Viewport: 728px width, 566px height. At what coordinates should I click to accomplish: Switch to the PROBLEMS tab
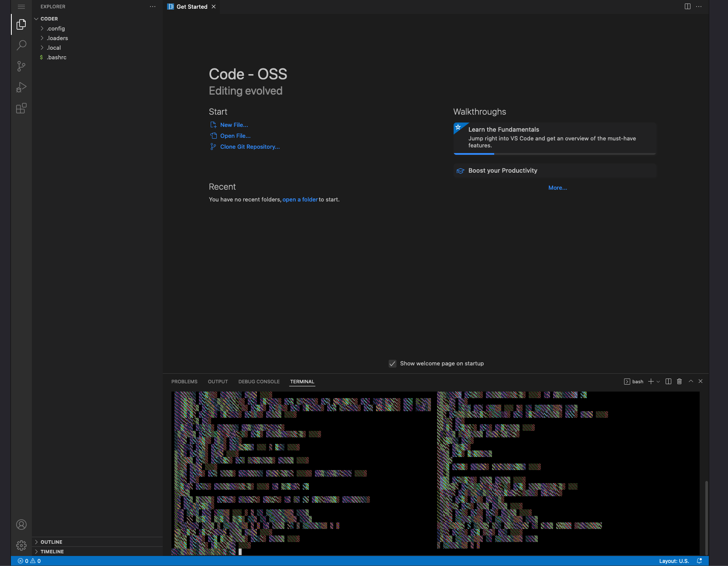[x=184, y=381]
